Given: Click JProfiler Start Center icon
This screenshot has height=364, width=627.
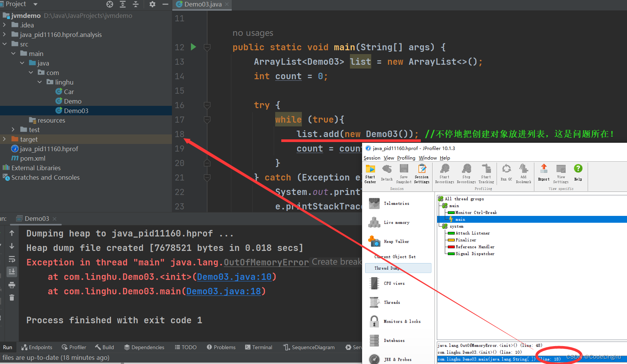Looking at the screenshot, I should (x=370, y=174).
